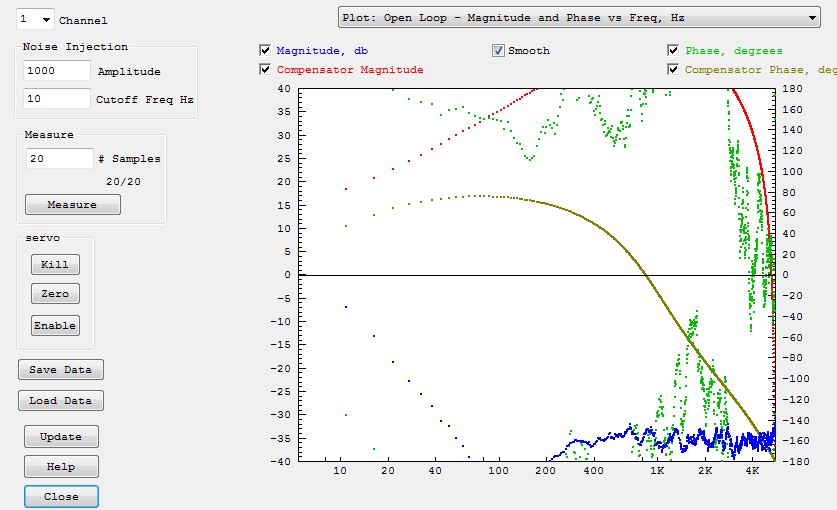
Task: Uncheck the Compensator Magnitude checkbox
Action: [x=265, y=70]
